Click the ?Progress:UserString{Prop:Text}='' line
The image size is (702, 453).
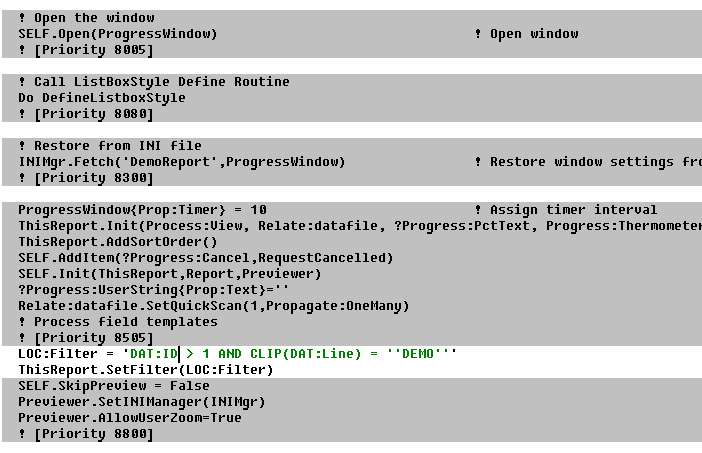pos(154,290)
